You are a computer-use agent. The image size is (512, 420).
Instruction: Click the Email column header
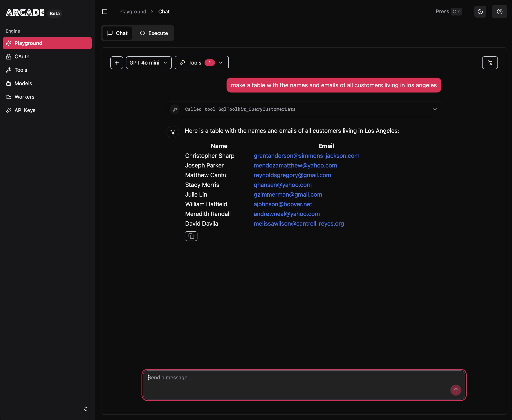[326, 146]
